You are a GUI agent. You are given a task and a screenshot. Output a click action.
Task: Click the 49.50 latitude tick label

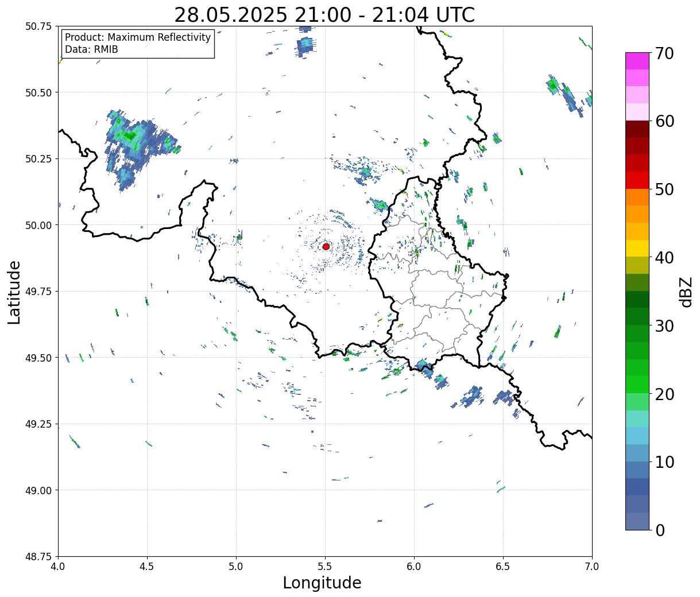point(38,358)
